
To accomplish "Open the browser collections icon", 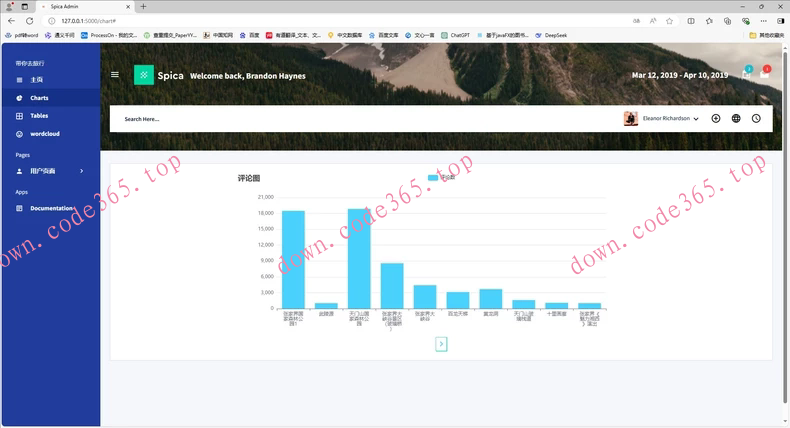I will click(x=728, y=21).
